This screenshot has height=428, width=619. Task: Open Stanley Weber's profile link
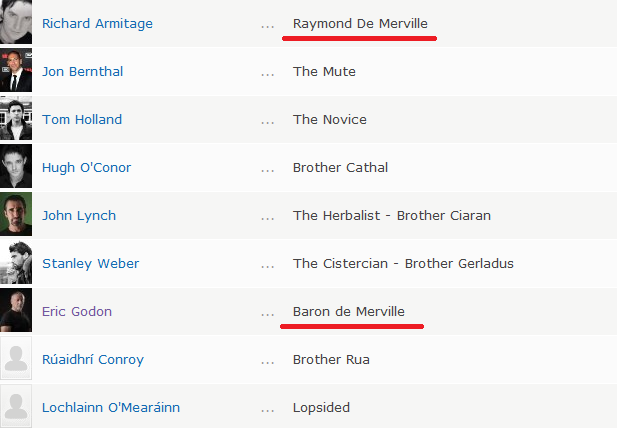90,264
